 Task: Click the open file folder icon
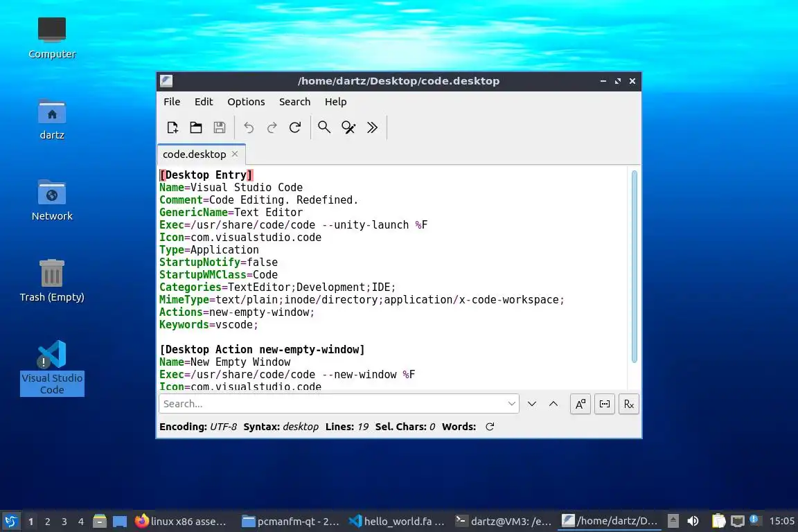pyautogui.click(x=196, y=127)
